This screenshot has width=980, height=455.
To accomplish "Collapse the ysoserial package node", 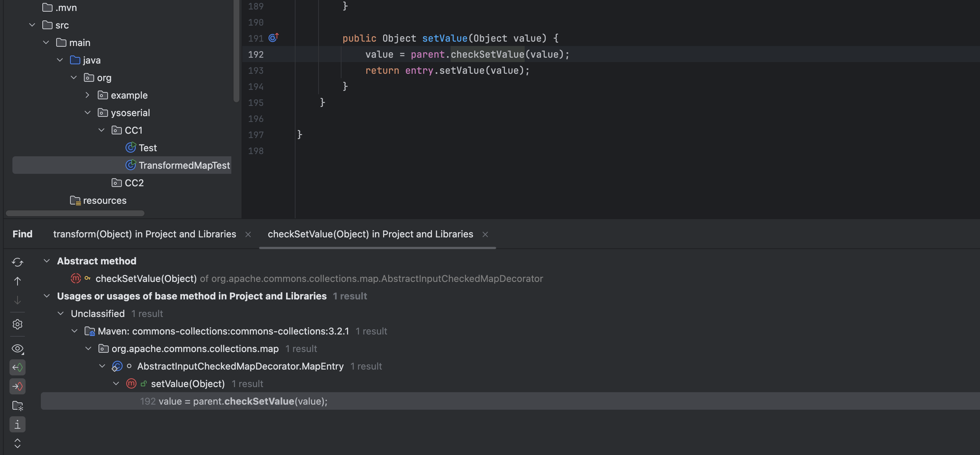I will (88, 113).
